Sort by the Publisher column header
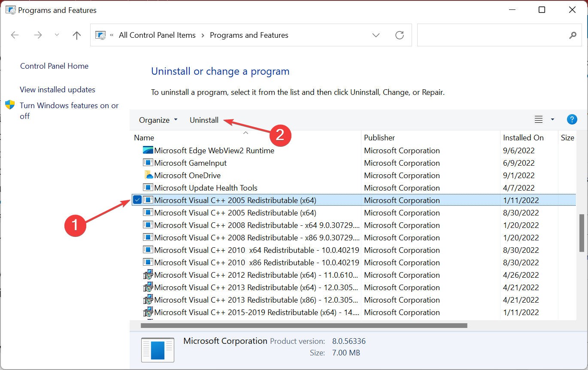 coord(379,138)
